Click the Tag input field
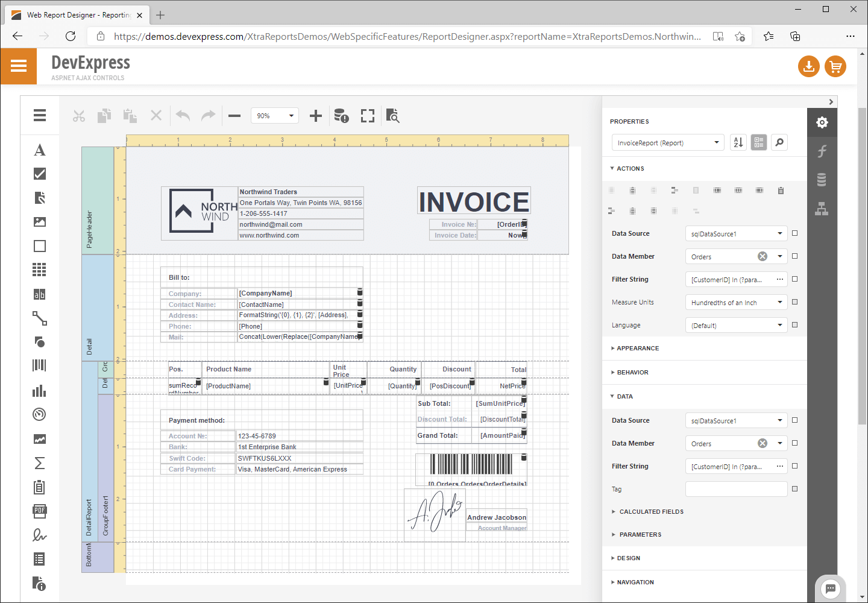Image resolution: width=868 pixels, height=603 pixels. pyautogui.click(x=736, y=489)
